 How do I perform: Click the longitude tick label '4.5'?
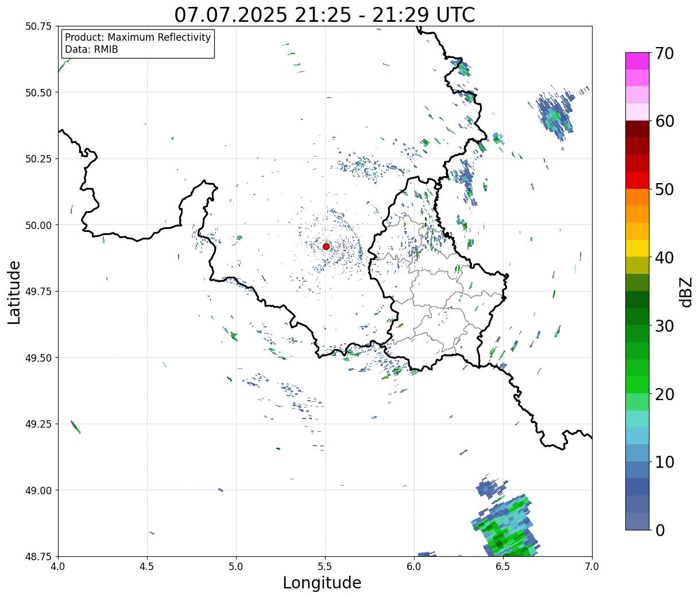pyautogui.click(x=147, y=567)
